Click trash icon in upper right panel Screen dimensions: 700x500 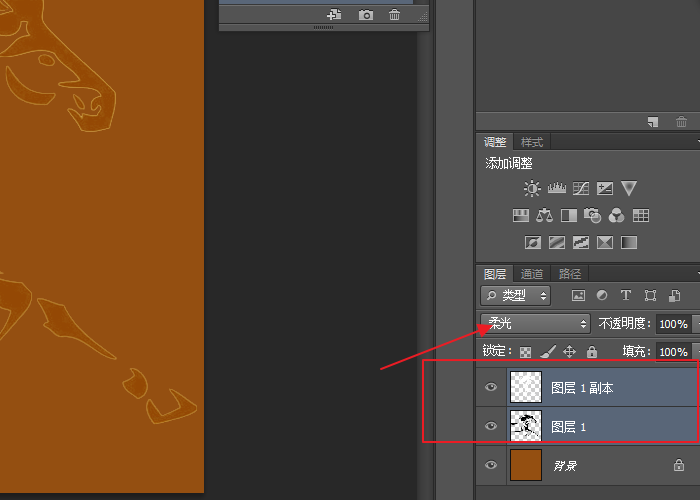point(681,121)
